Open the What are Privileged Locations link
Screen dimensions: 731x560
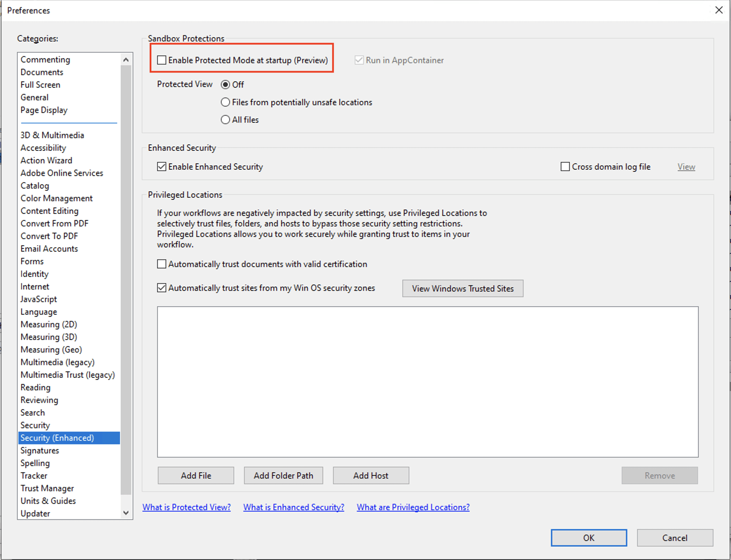413,507
